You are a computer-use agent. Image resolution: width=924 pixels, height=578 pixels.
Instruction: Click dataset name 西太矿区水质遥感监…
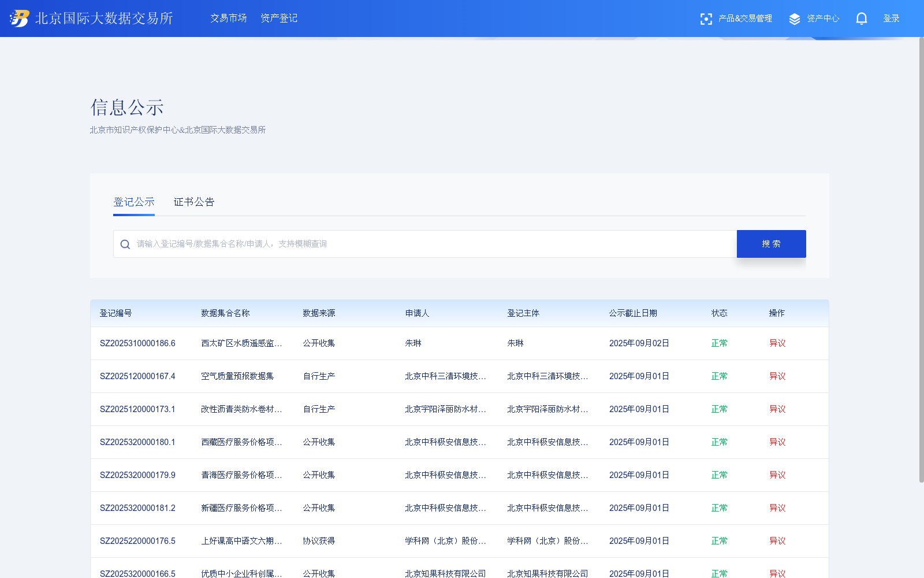[241, 343]
